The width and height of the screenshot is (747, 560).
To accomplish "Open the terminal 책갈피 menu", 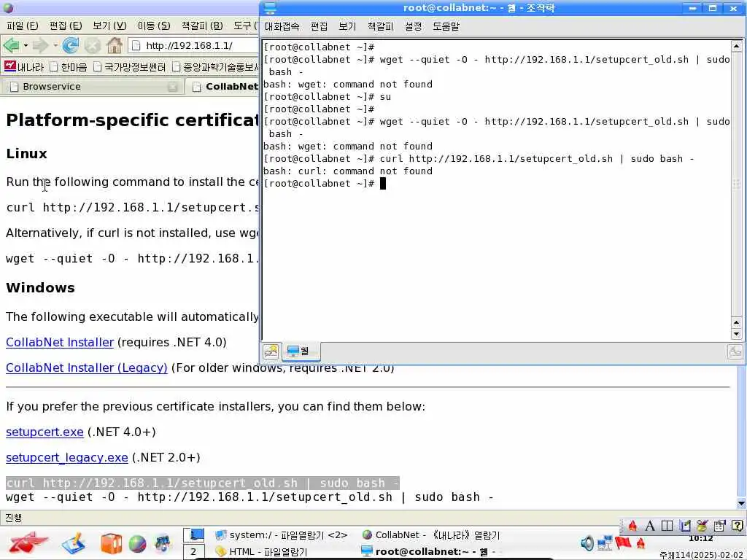I will (380, 27).
